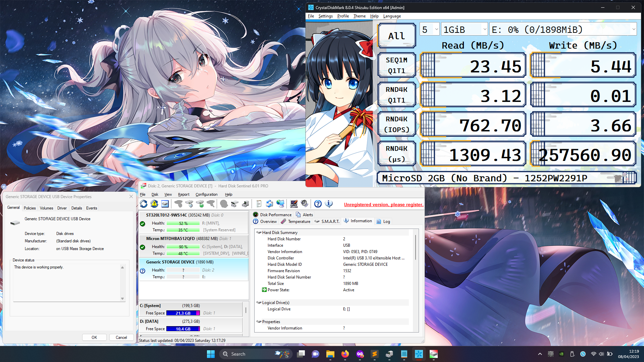Open Theme menu in CrystalDiskMark
Image resolution: width=644 pixels, height=362 pixels.
(x=359, y=16)
